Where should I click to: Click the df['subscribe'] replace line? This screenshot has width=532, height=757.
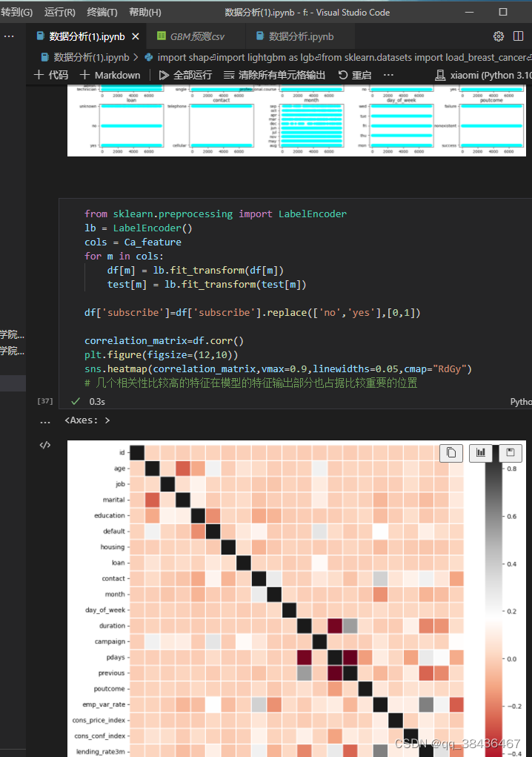tap(252, 313)
